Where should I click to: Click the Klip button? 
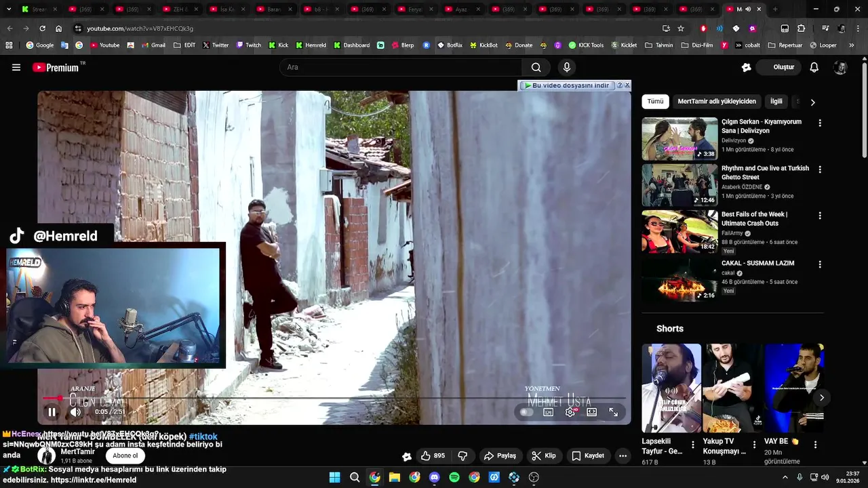tap(544, 455)
